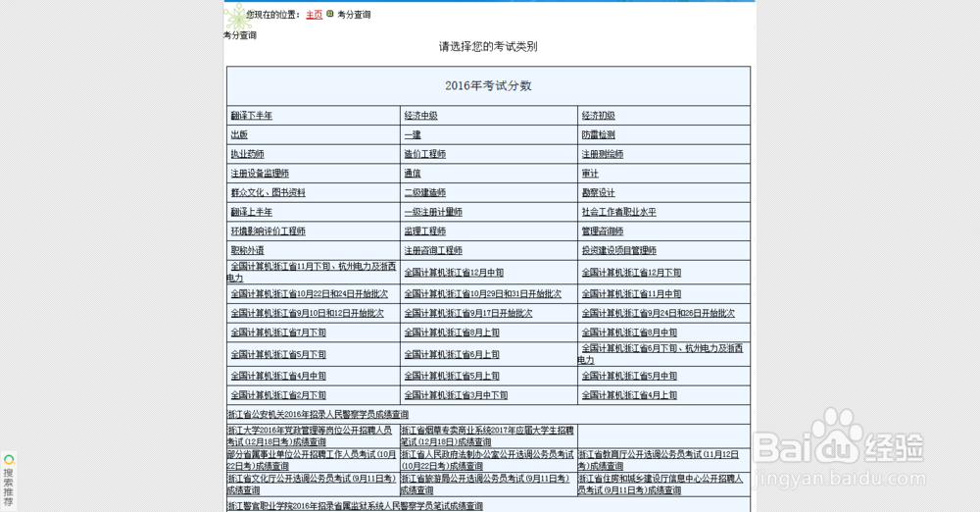Open 二级建造师 score link
The height and width of the screenshot is (512, 980).
coord(425,193)
